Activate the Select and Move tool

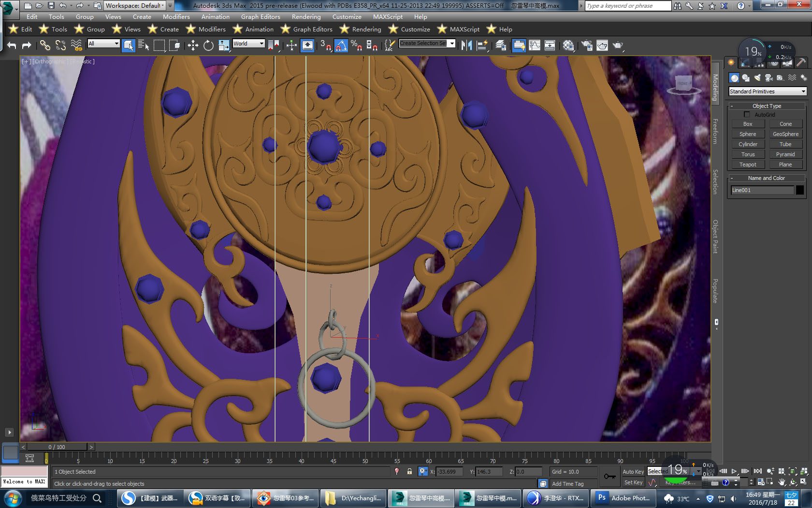(193, 45)
